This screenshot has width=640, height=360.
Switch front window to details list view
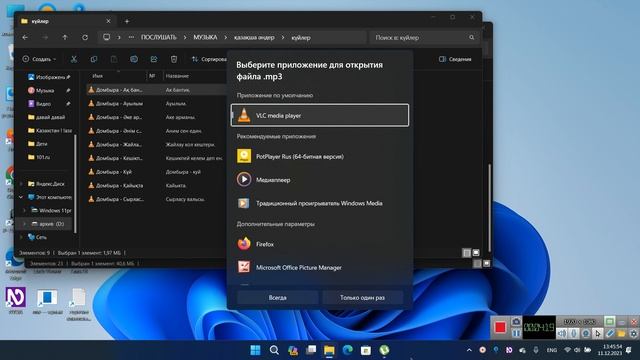coord(466,253)
